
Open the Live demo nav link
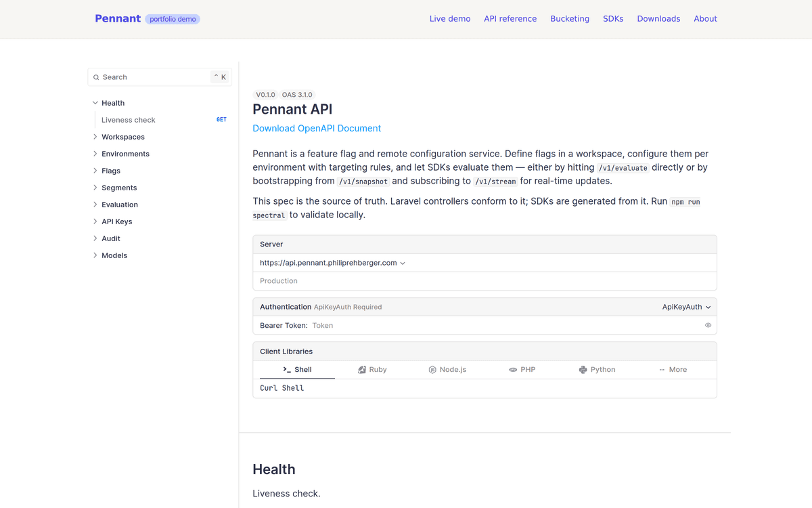(450, 19)
